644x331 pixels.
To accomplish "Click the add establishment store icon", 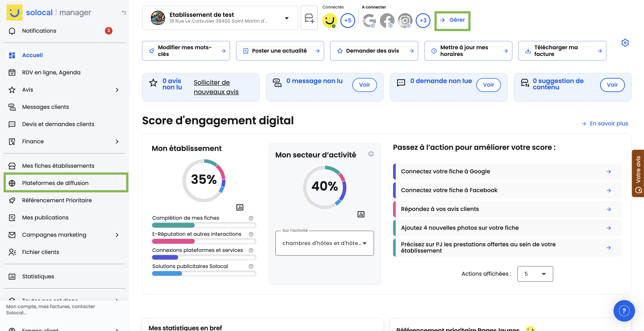I will [309, 18].
